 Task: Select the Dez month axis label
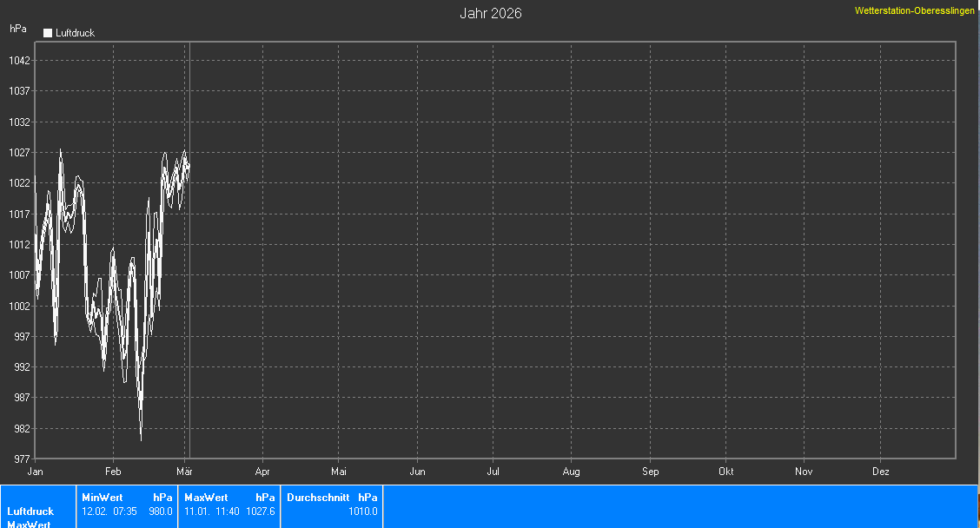click(881, 472)
